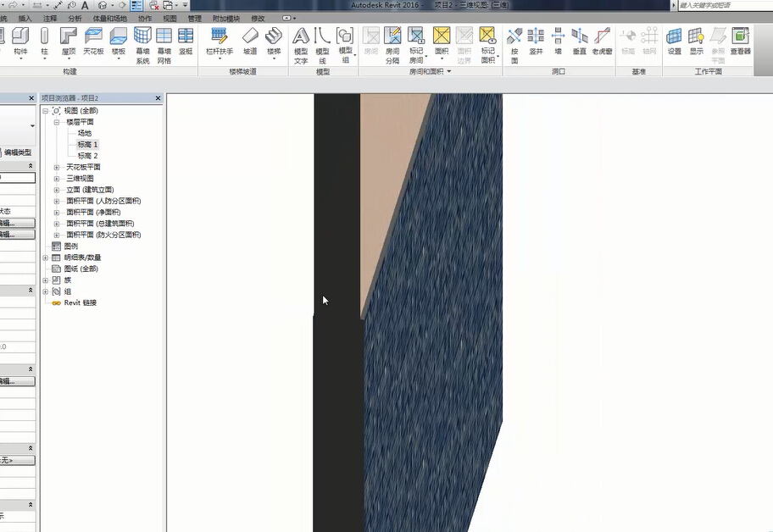Open the 栏杆扶手 dropdown arrow
773x532 pixels.
tap(220, 60)
